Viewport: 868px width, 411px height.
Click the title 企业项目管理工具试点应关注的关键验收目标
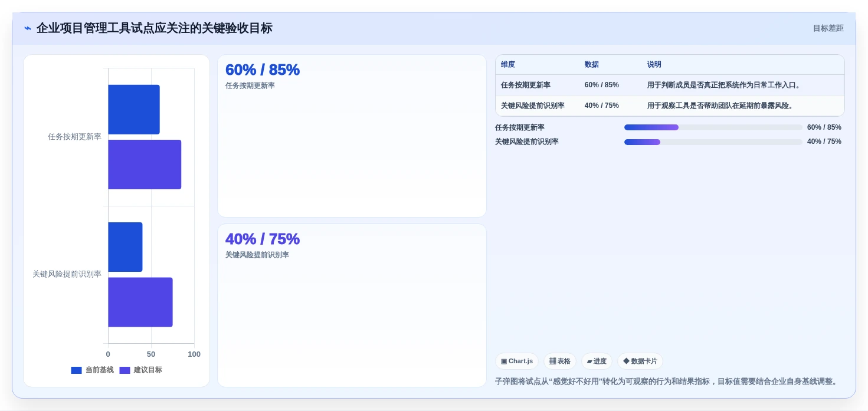155,28
